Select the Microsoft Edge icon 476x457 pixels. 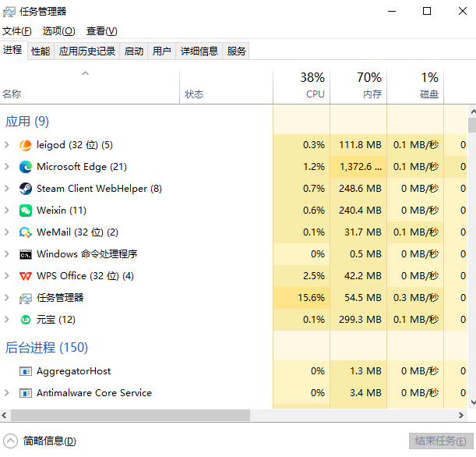[26, 167]
